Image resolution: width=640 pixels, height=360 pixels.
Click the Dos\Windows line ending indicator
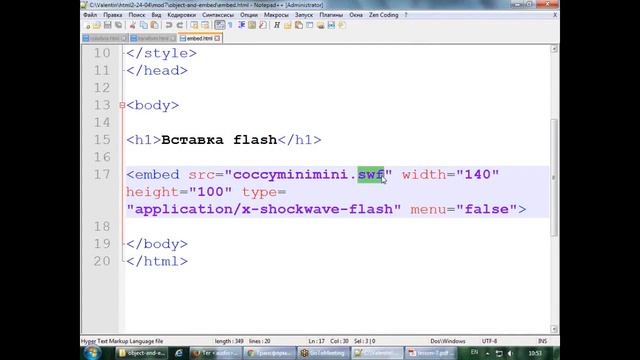[448, 341]
